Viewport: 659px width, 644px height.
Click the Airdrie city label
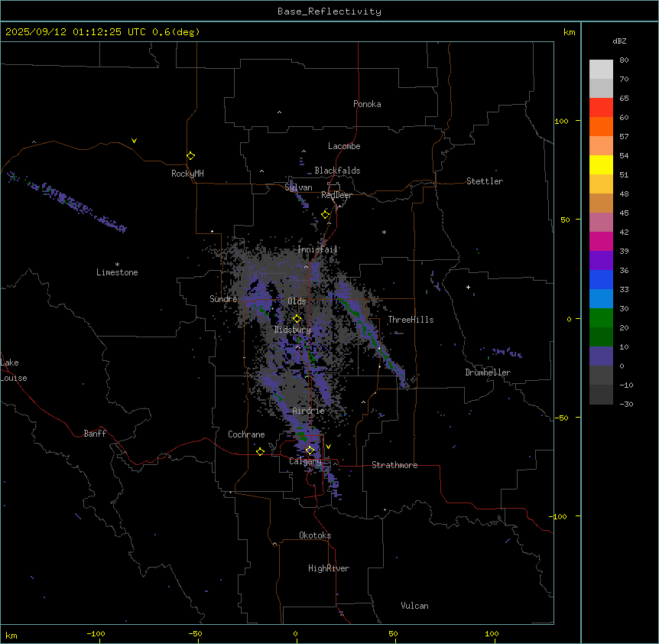point(309,411)
